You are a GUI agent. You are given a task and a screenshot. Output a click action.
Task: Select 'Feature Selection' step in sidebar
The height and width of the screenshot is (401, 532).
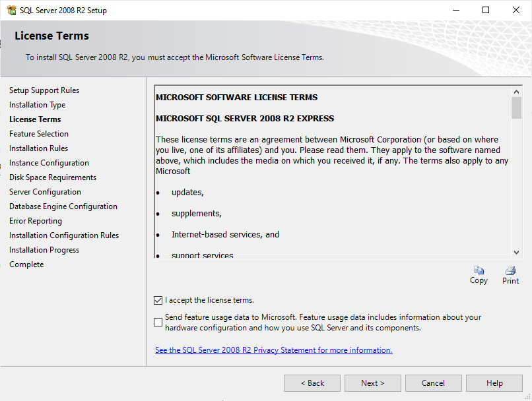[x=39, y=134]
